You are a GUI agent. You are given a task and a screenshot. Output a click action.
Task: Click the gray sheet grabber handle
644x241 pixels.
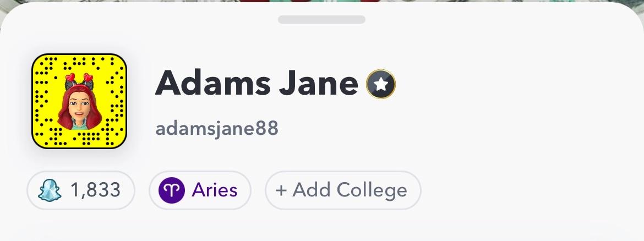(x=321, y=19)
